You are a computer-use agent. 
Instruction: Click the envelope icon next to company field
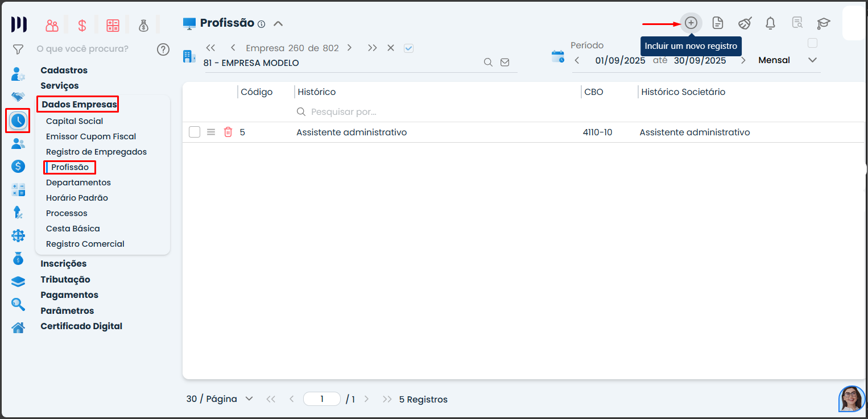point(505,63)
